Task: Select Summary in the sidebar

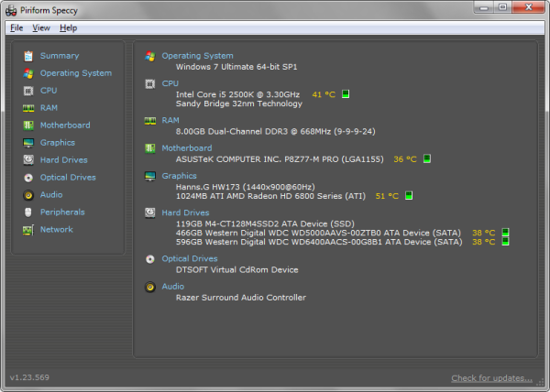Action: tap(60, 56)
